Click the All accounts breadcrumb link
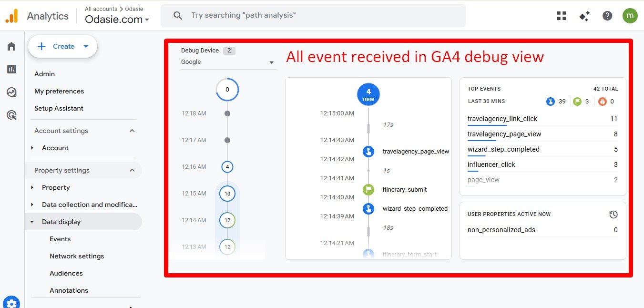 [101, 9]
